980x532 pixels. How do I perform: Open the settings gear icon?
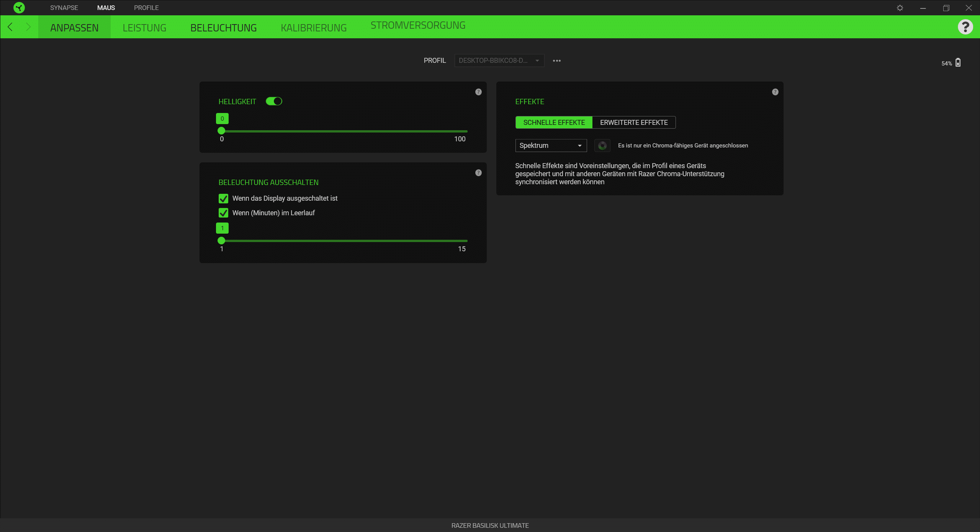point(900,8)
